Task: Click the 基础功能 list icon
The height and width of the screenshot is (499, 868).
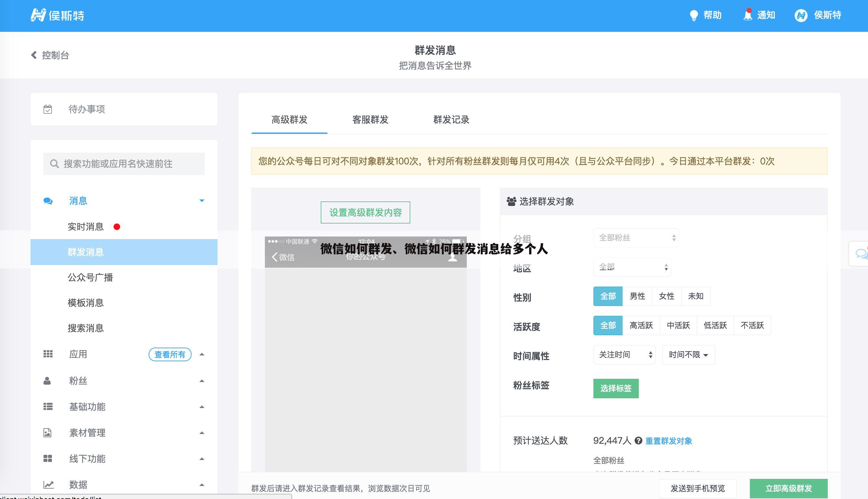Action: click(48, 407)
